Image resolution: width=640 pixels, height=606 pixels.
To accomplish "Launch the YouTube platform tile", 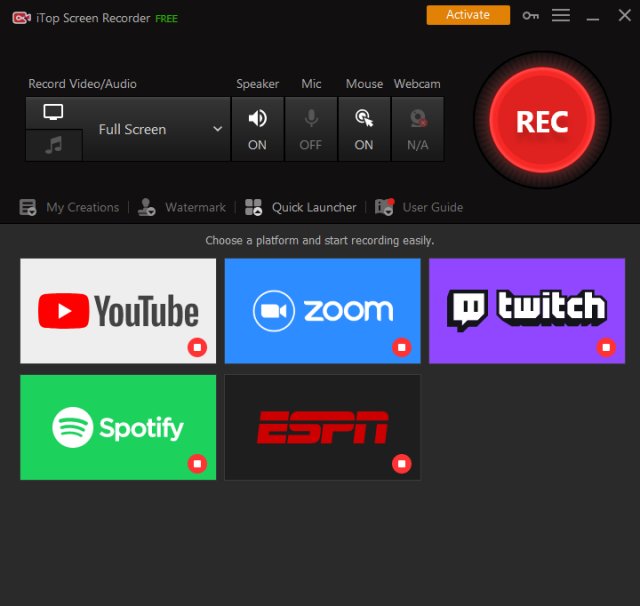I will point(118,311).
